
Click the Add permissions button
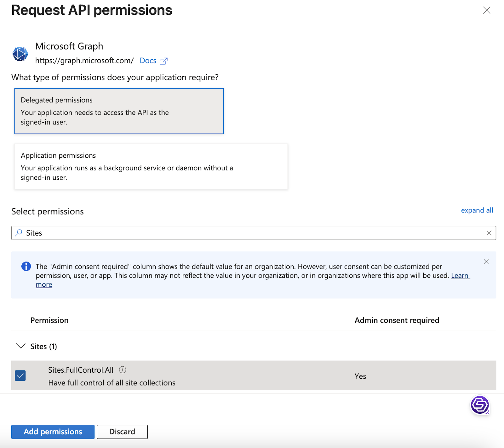pos(53,432)
